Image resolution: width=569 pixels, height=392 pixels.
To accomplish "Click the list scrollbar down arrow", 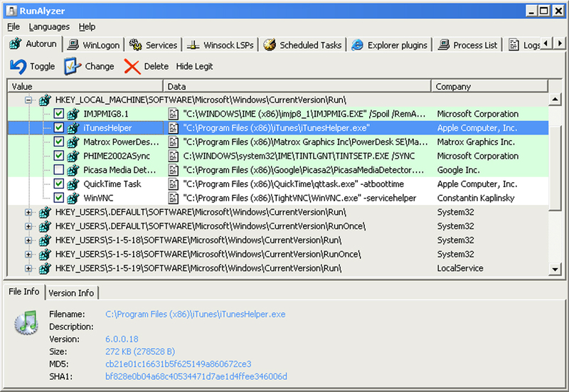I will 555,270.
